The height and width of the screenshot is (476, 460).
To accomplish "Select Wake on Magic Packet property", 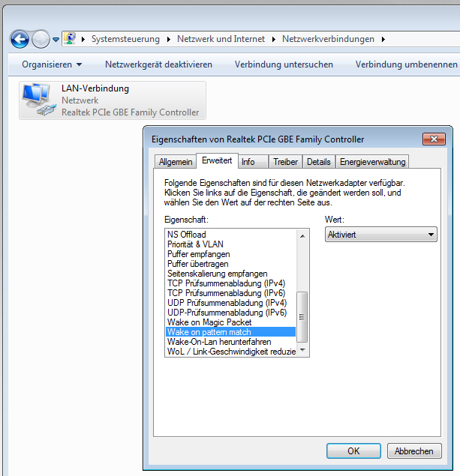I will 209,322.
